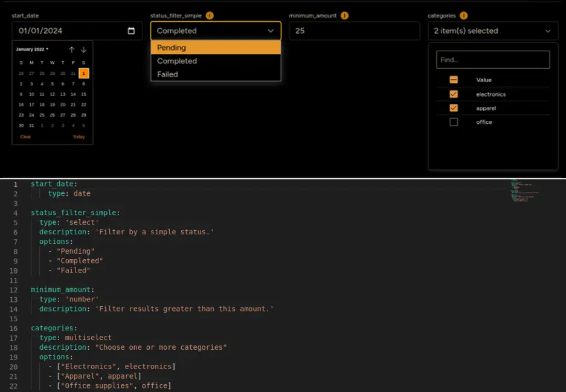Click the code minimap in the editor
The image size is (566, 392).
(524, 191)
